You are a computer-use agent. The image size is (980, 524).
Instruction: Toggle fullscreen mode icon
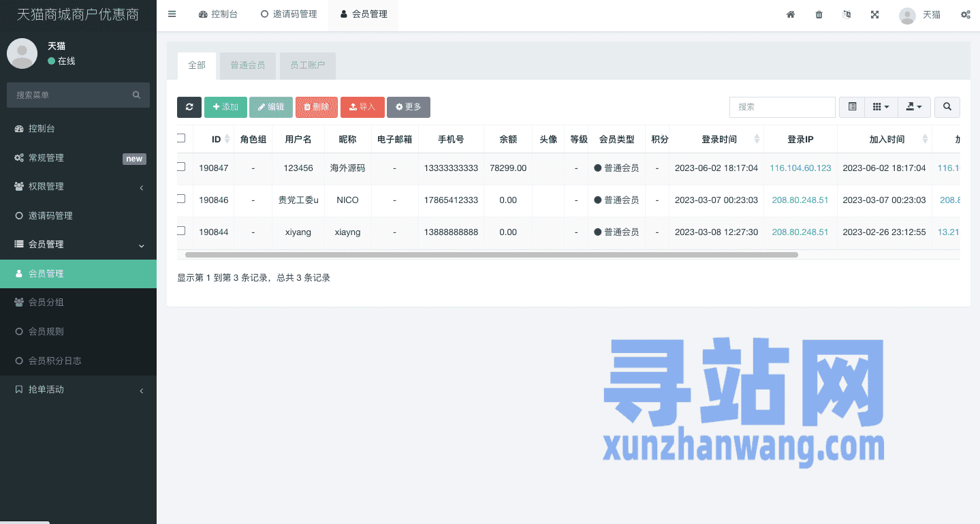874,14
